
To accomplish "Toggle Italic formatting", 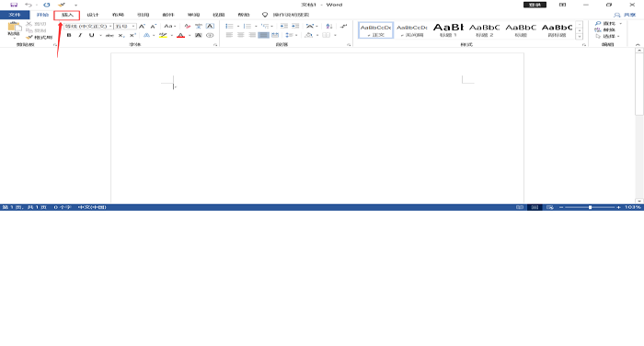I will (x=80, y=35).
